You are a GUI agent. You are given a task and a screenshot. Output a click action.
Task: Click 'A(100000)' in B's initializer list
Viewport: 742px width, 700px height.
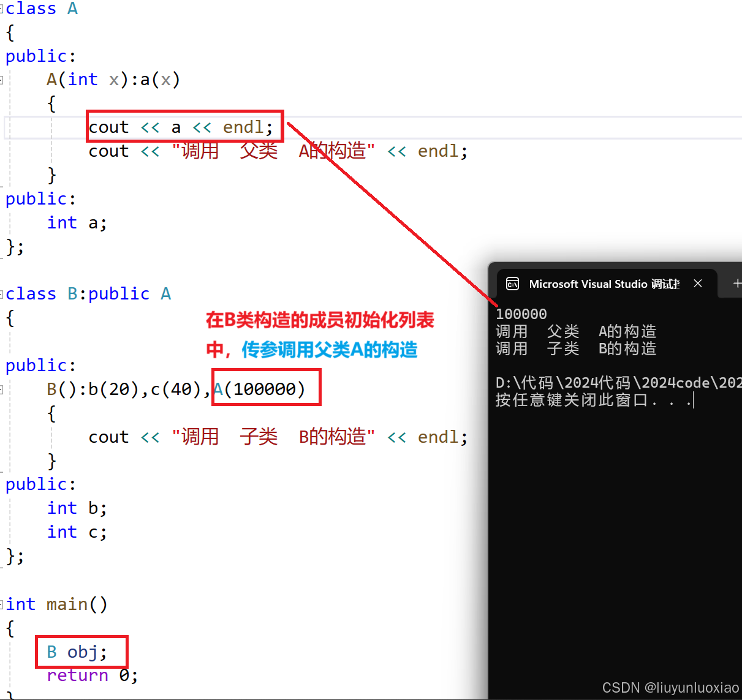point(260,389)
